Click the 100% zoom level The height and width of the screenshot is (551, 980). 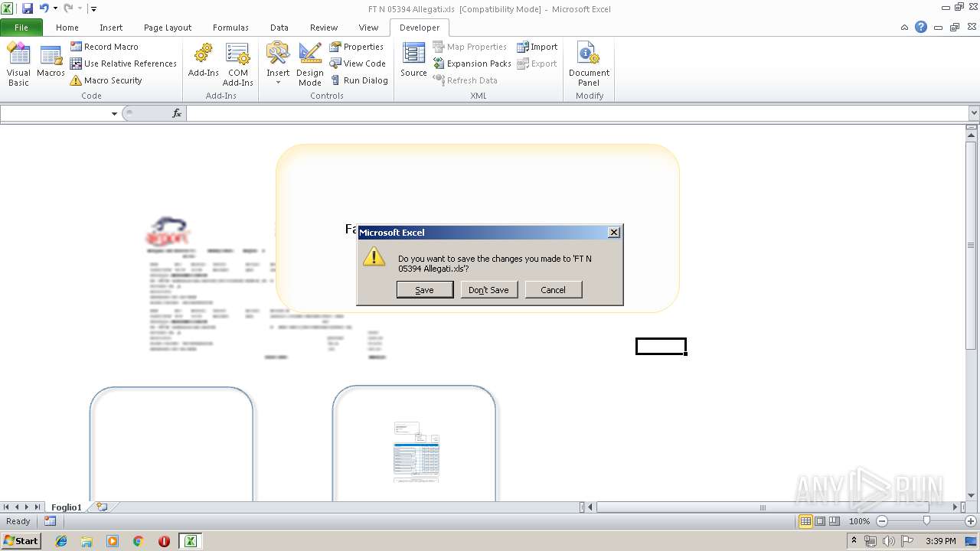[x=860, y=521]
